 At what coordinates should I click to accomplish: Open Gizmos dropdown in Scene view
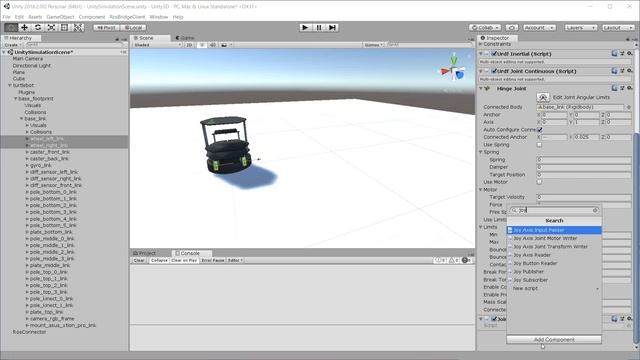(373, 45)
